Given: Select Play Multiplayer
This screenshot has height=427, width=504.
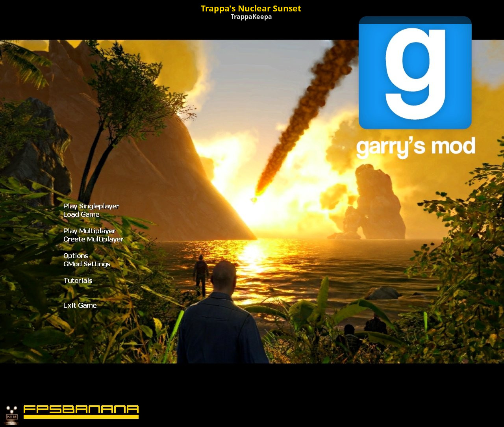Looking at the screenshot, I should pyautogui.click(x=89, y=231).
